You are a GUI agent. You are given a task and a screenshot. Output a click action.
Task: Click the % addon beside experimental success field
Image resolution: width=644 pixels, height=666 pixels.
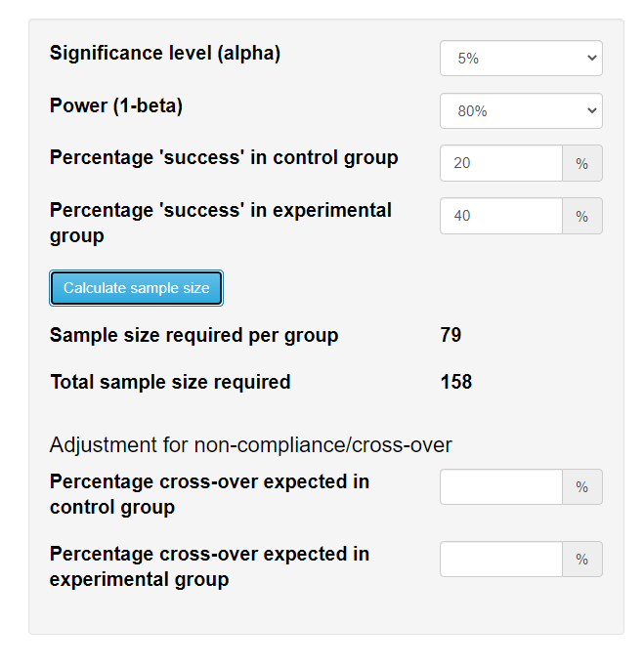[582, 216]
